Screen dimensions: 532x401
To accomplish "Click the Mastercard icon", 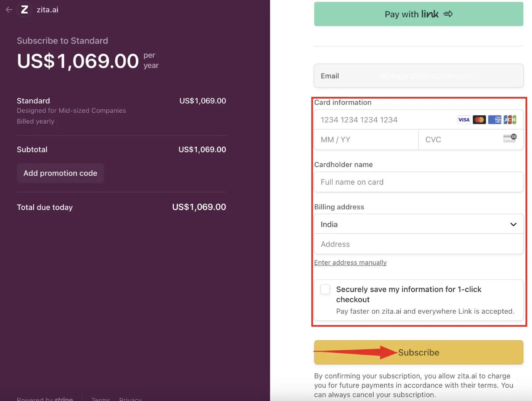I will point(479,120).
